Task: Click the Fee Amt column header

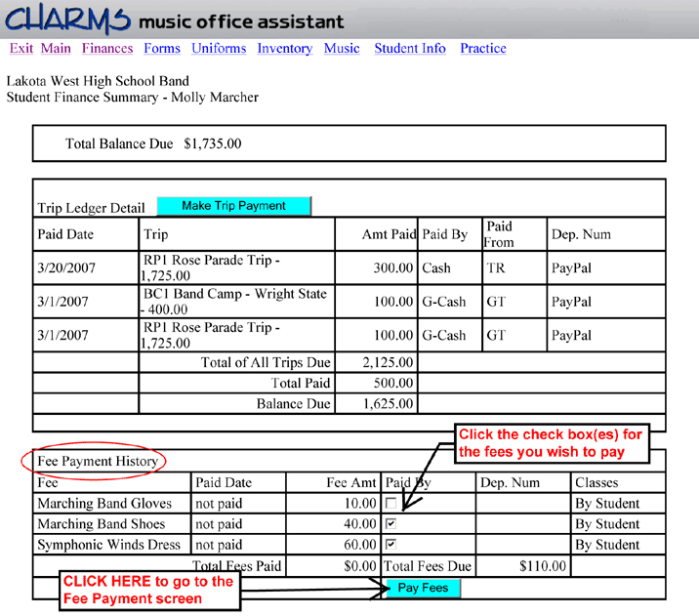Action: (351, 482)
